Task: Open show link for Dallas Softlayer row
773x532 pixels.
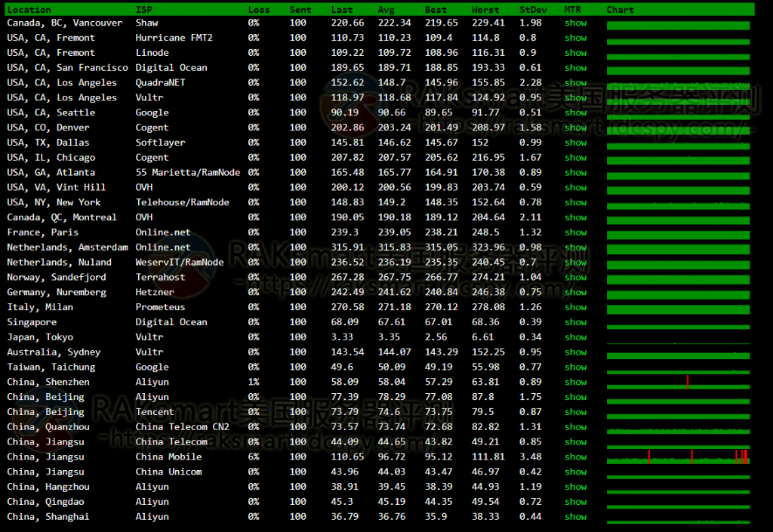Action: pyautogui.click(x=575, y=143)
